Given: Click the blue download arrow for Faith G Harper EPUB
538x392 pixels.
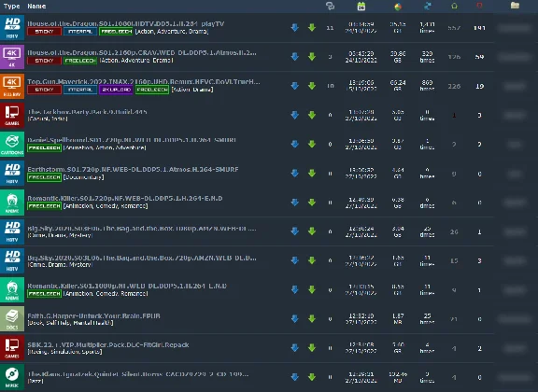Looking at the screenshot, I should click(x=295, y=319).
